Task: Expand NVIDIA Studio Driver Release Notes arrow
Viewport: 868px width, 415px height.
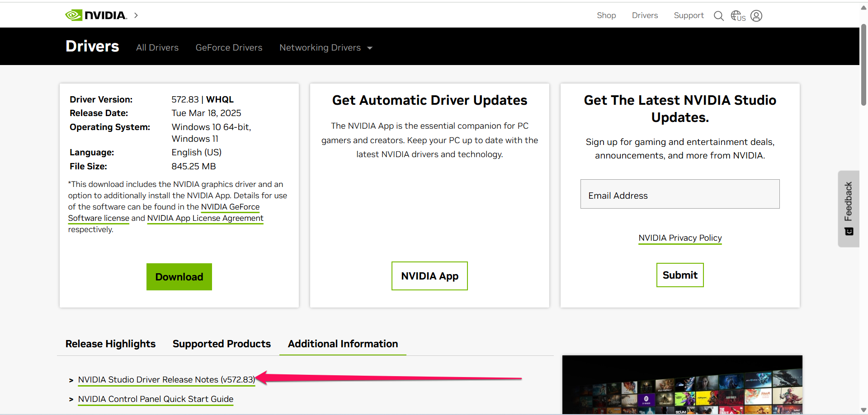Action: coord(71,381)
